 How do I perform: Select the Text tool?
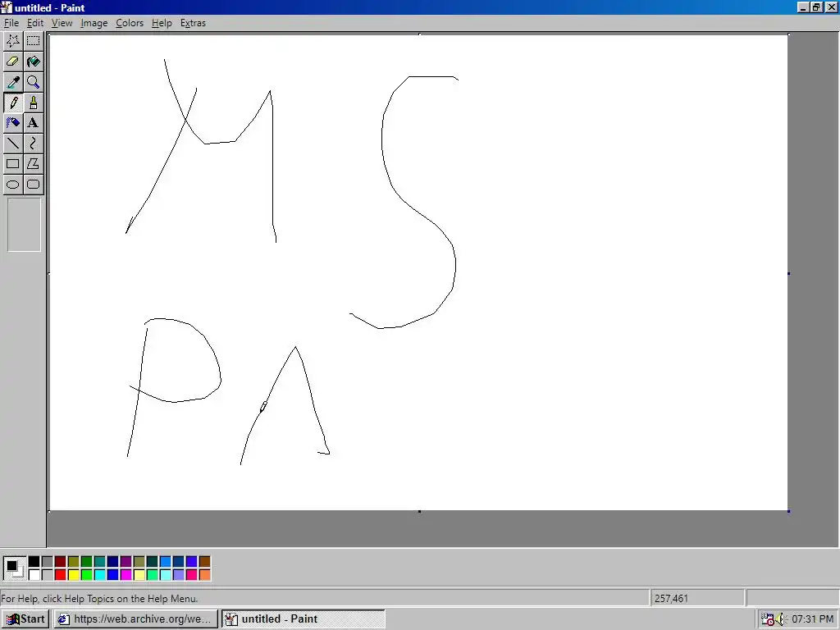(x=33, y=123)
